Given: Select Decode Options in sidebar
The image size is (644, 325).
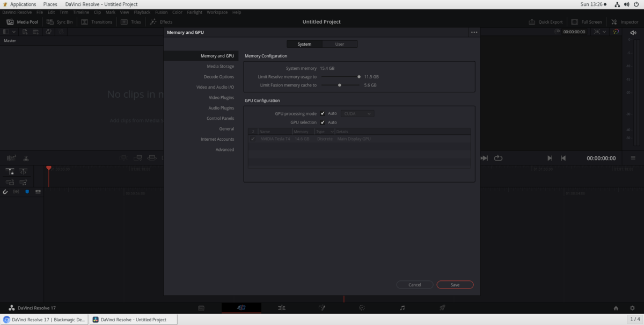Looking at the screenshot, I should click(x=219, y=77).
